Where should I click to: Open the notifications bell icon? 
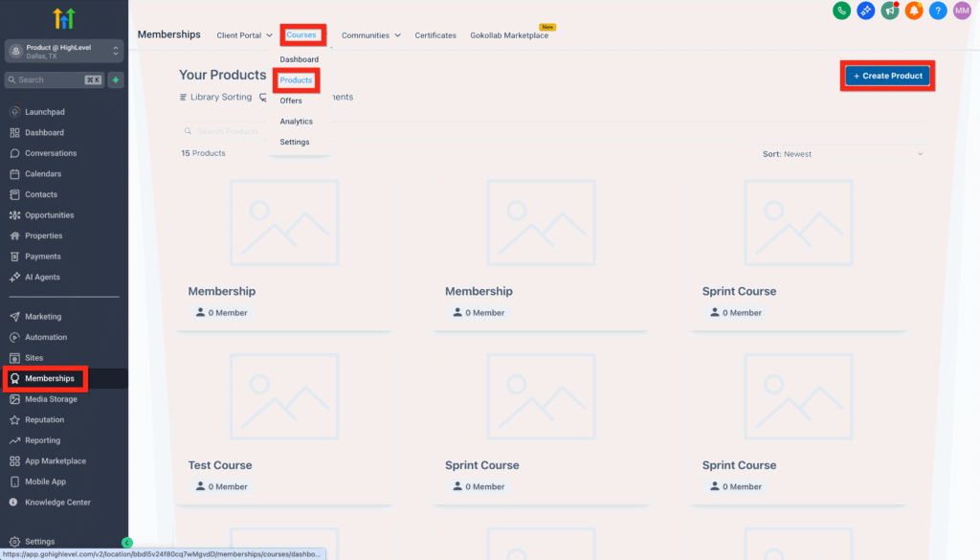(x=914, y=11)
